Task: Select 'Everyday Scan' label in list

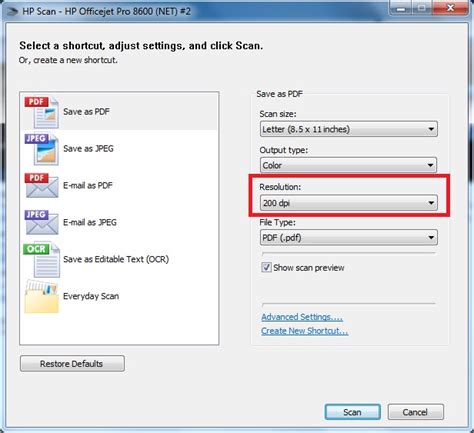Action: (91, 296)
